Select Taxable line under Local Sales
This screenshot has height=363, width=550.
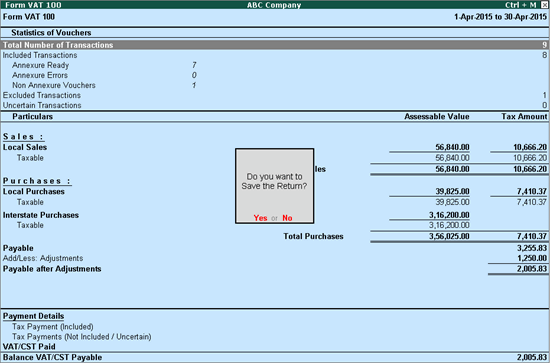(275, 158)
